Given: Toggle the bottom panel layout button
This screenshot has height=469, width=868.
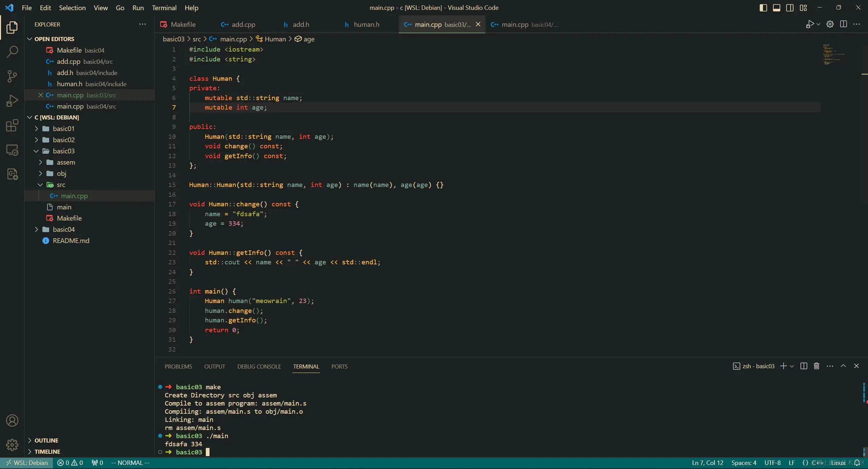Looking at the screenshot, I should point(776,8).
